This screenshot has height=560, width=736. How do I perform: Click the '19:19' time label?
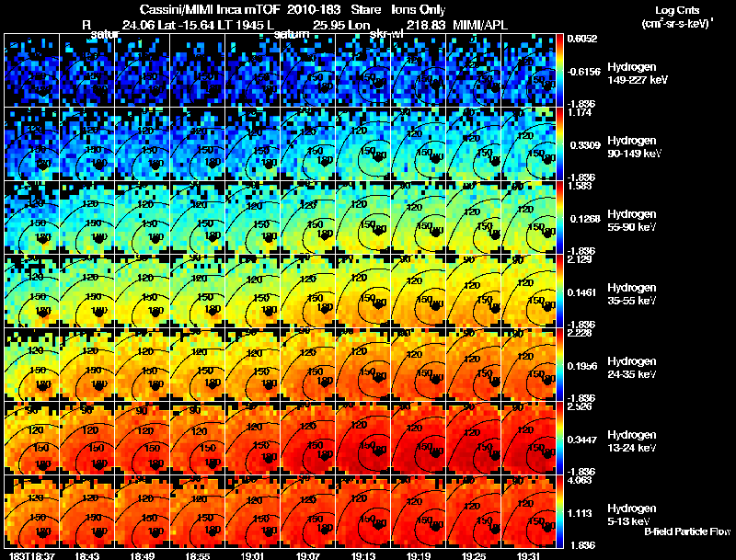(419, 555)
